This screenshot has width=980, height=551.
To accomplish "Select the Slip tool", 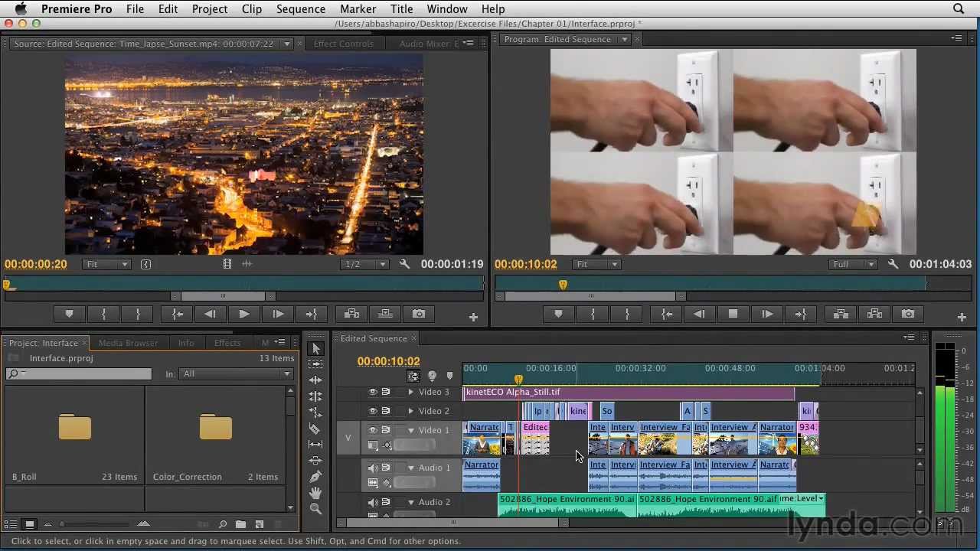I will pyautogui.click(x=315, y=445).
